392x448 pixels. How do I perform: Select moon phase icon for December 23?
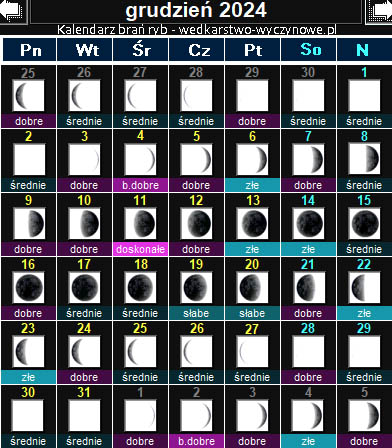tap(28, 352)
